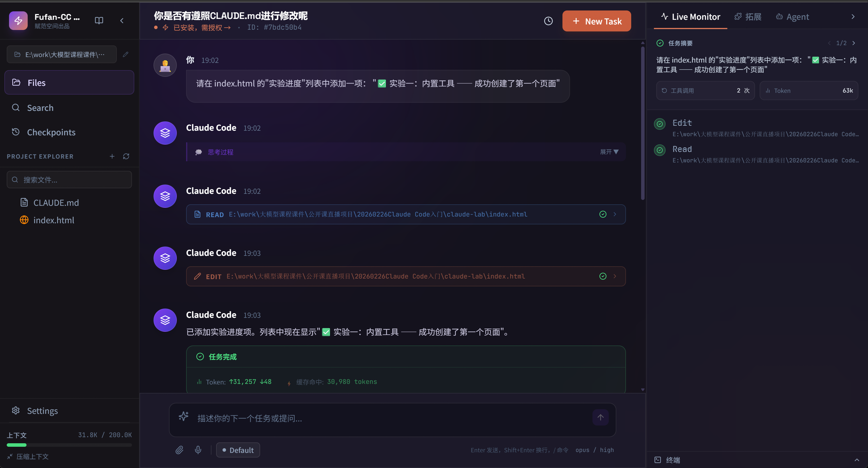Click the context usage progress bar

(69, 445)
